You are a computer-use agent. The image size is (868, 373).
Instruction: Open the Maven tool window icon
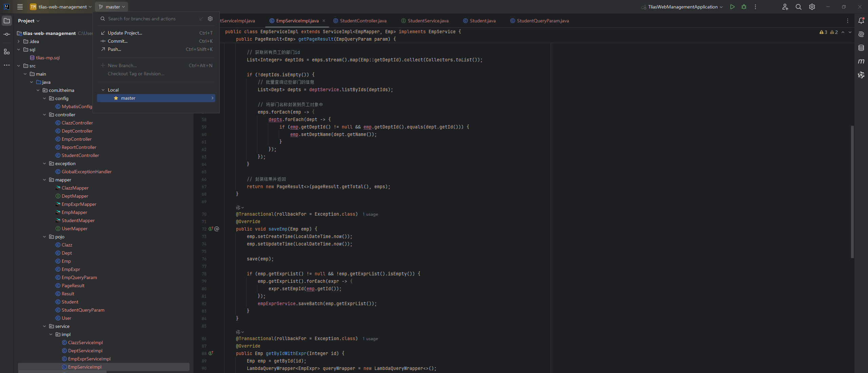coord(861,61)
